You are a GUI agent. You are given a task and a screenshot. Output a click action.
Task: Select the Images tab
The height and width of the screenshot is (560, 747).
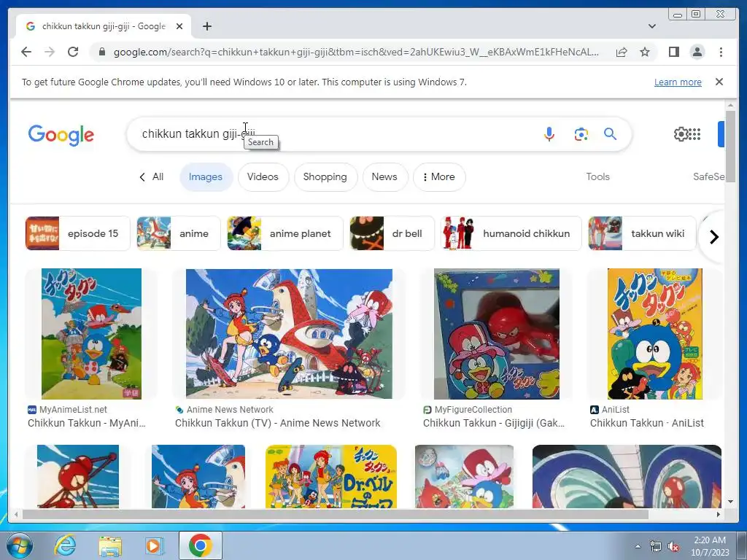205,176
